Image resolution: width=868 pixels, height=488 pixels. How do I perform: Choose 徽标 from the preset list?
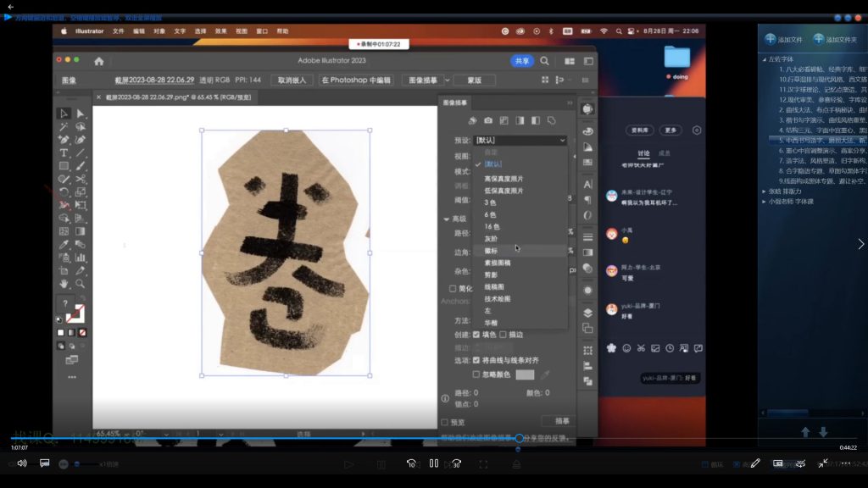pos(492,251)
